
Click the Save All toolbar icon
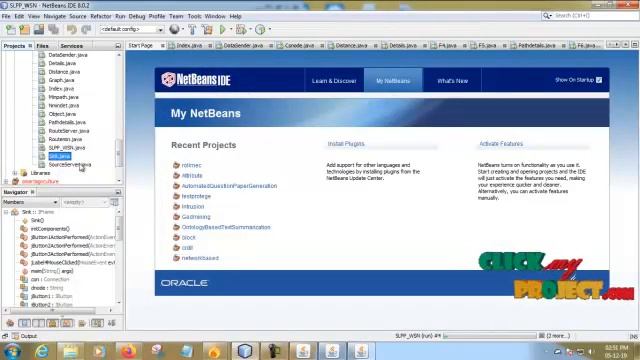(x=53, y=29)
